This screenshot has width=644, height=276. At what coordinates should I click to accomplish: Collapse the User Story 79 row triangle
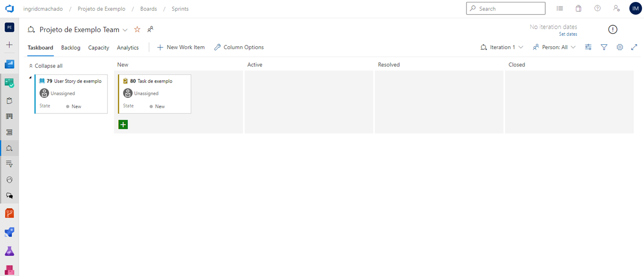pyautogui.click(x=30, y=77)
